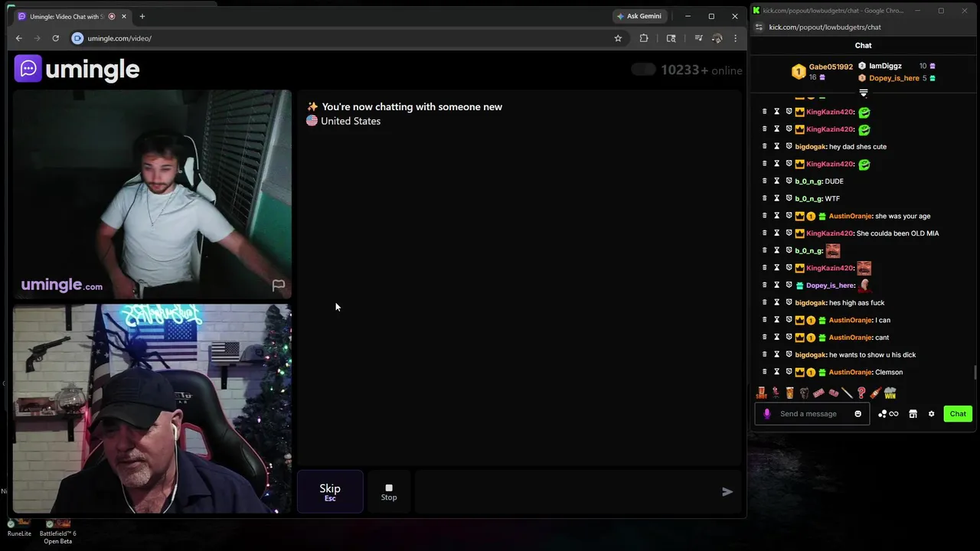
Task: Click the Umingle logo icon
Action: tap(28, 69)
